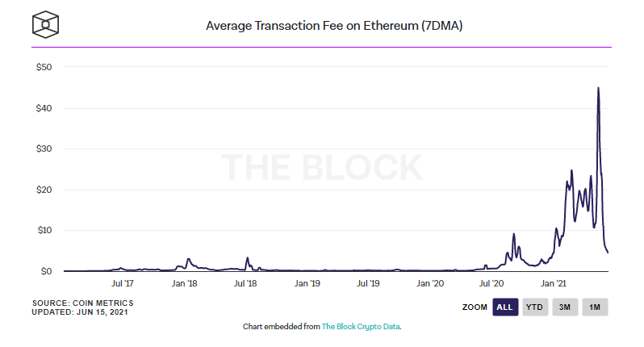Click the Jan '19 x-axis label

(x=307, y=284)
